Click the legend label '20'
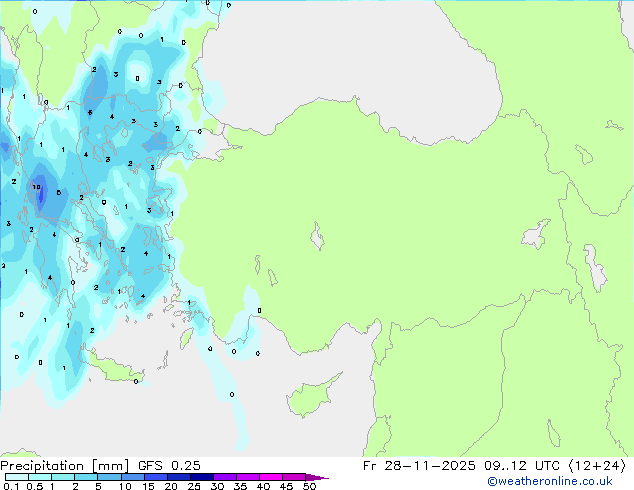Screen dimensions: 634x490 click(171, 486)
